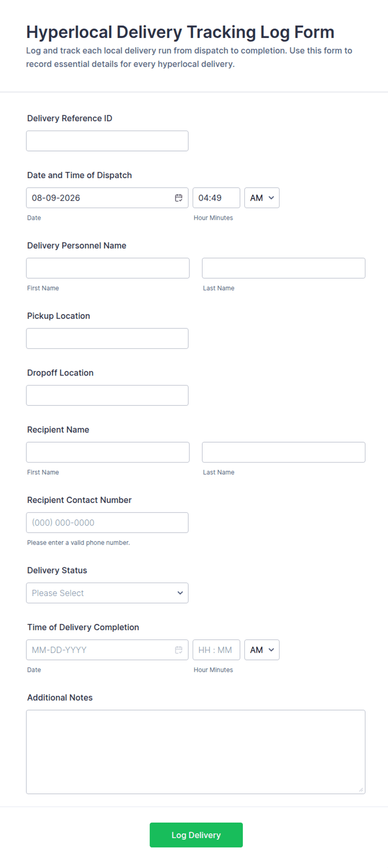Open the Delivery Status dropdown
Viewport: 388px width, 868px height.
point(107,593)
